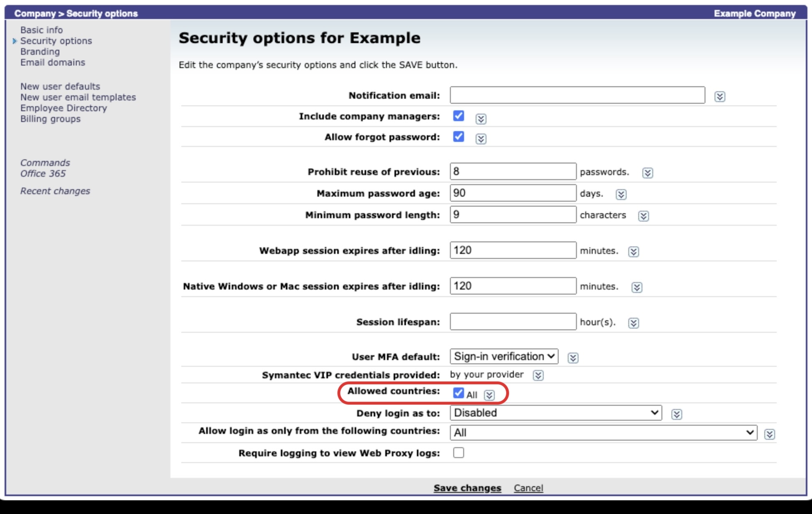Open Office 365 link in sidebar

click(x=43, y=173)
